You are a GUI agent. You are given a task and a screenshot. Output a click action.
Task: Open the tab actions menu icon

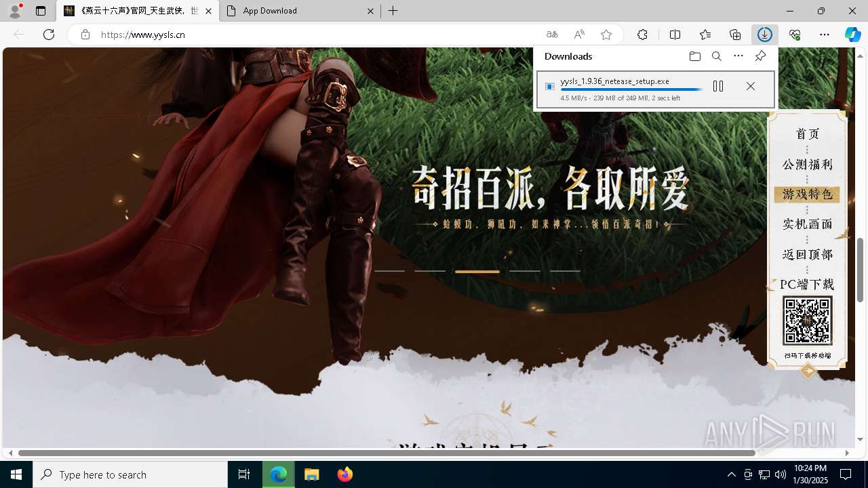(x=41, y=11)
